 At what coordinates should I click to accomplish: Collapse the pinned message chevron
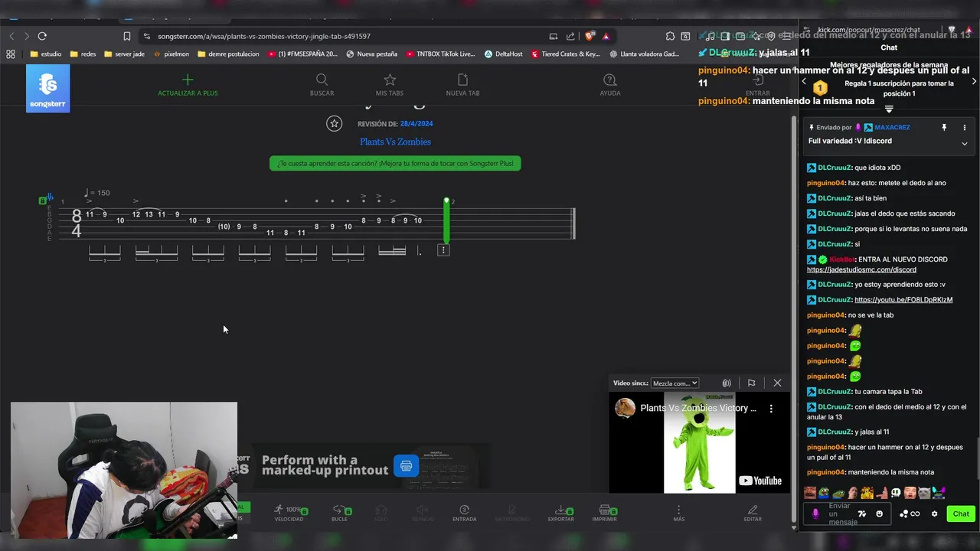(964, 143)
